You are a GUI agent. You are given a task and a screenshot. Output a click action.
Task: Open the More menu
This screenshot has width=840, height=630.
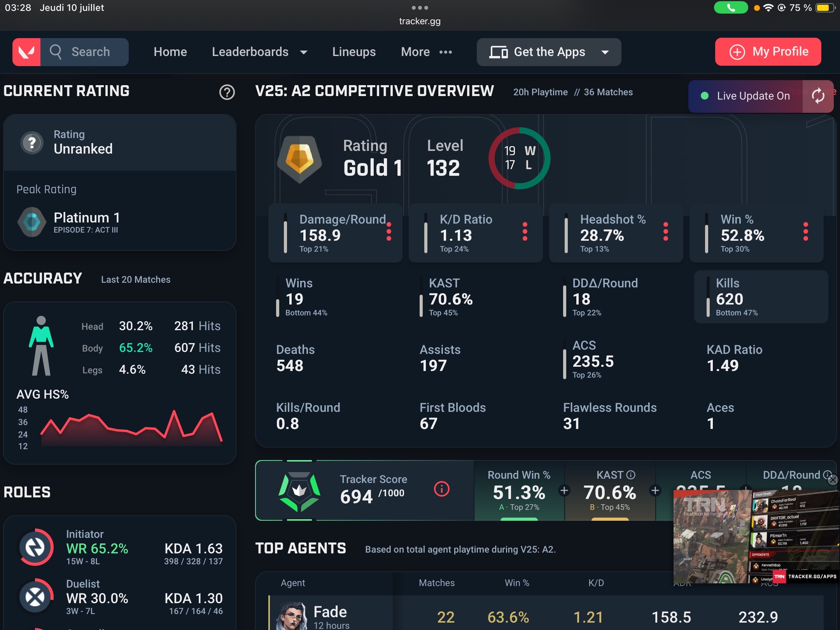[427, 52]
